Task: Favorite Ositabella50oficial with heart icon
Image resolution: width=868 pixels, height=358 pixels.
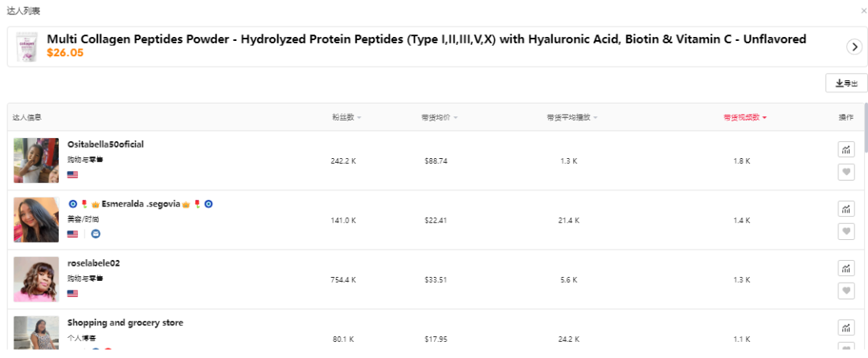Action: [x=845, y=171]
